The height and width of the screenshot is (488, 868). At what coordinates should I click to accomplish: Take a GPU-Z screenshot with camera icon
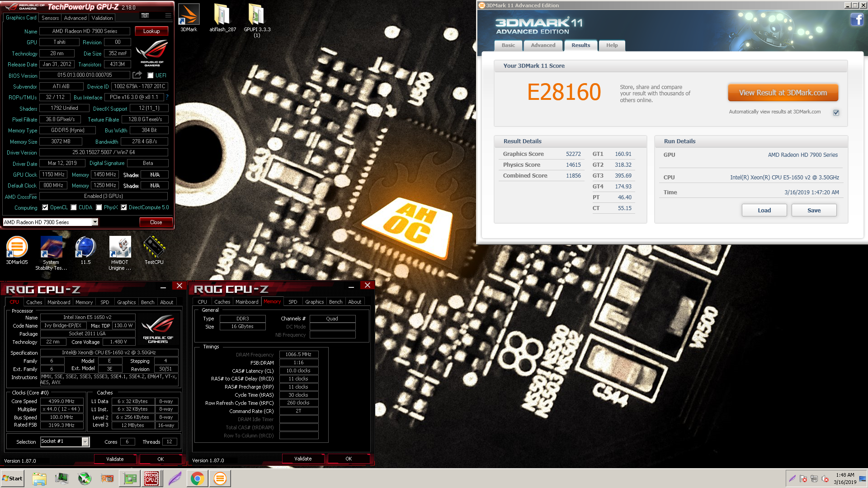145,15
